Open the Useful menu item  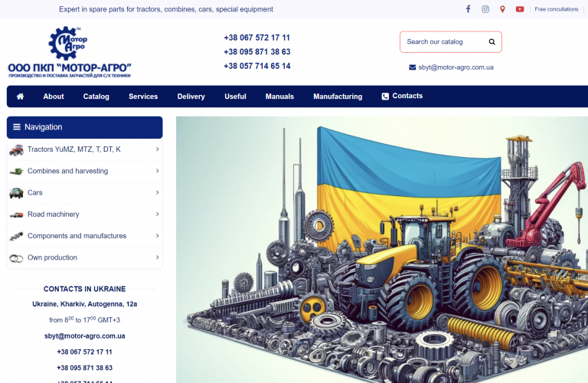[x=235, y=97]
